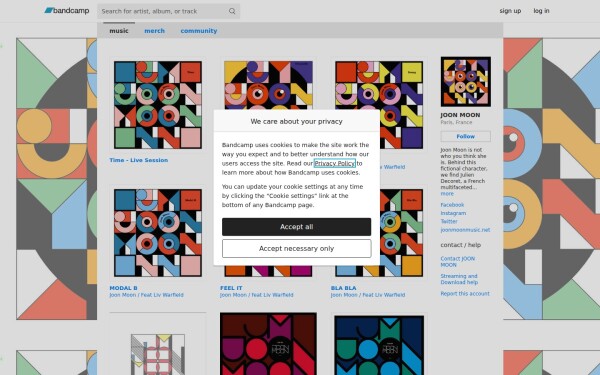Visit Joon Moon's Twitter link
Viewport: 600px width, 375px height.
click(x=449, y=221)
